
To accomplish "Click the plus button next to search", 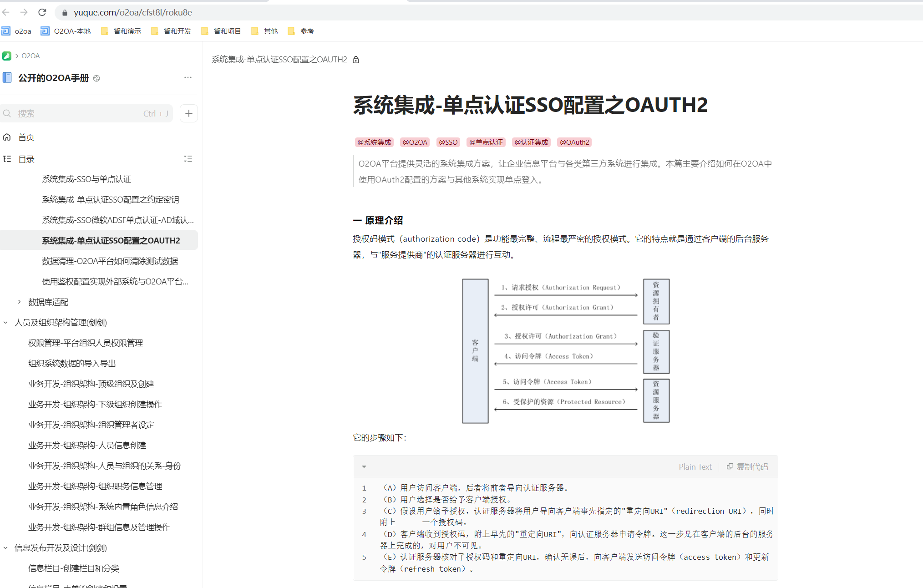I will point(189,113).
